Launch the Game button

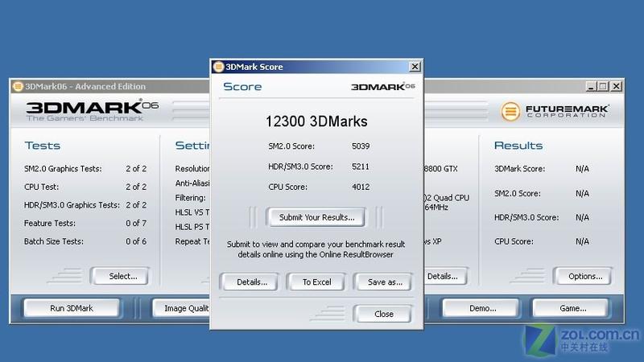click(572, 308)
